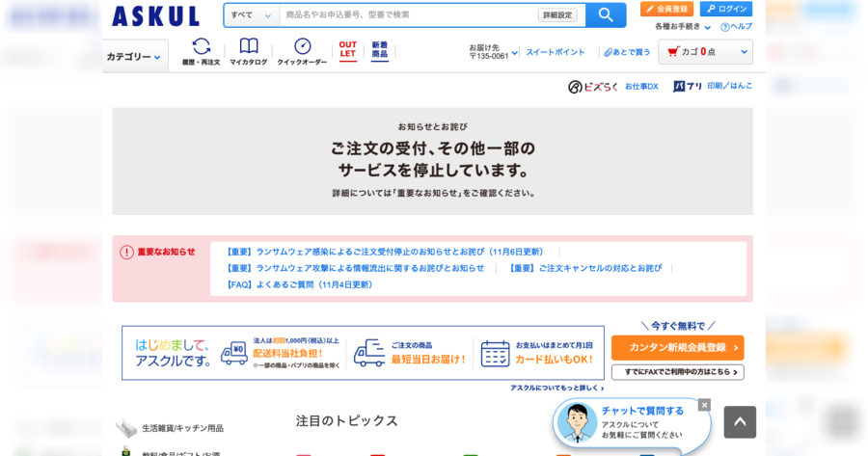Expand the カテゴリー menu

(134, 57)
